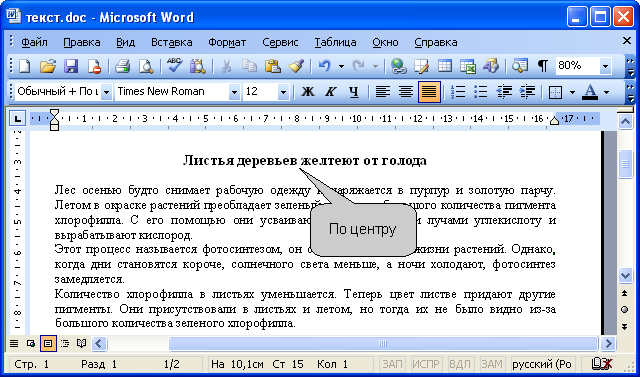Activate the Format Painter brush
The width and height of the screenshot is (640, 377).
(x=296, y=66)
